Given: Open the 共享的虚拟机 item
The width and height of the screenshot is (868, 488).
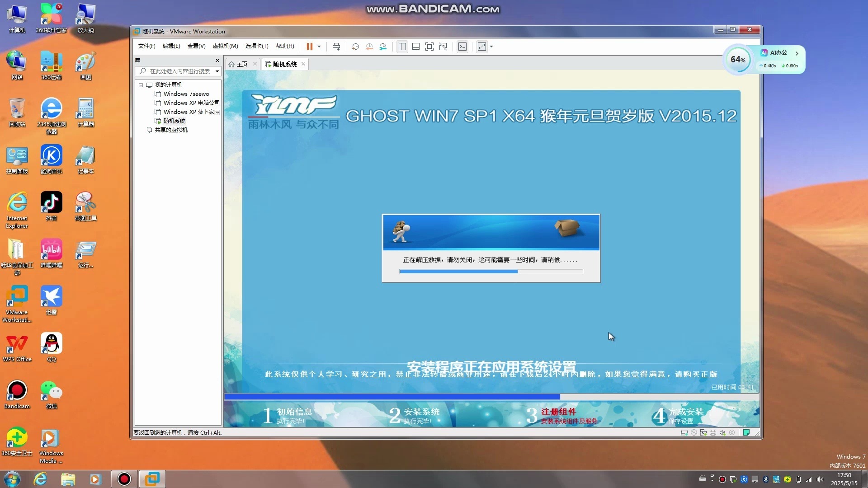Looking at the screenshot, I should 171,130.
